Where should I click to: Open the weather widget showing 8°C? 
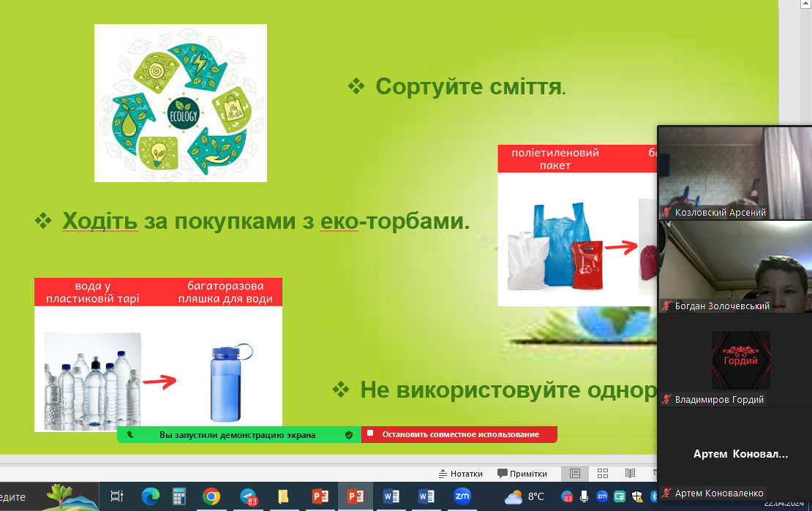click(524, 497)
